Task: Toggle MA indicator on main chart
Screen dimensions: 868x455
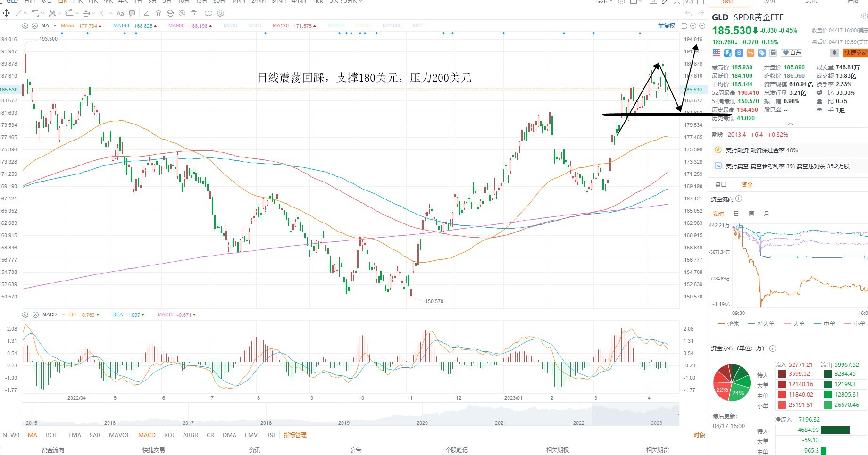Action: [32, 435]
